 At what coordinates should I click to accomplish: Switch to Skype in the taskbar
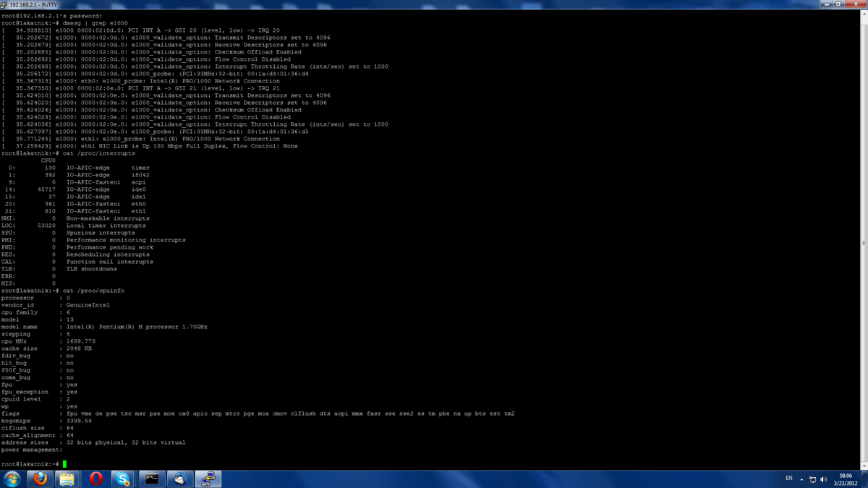[x=123, y=479]
